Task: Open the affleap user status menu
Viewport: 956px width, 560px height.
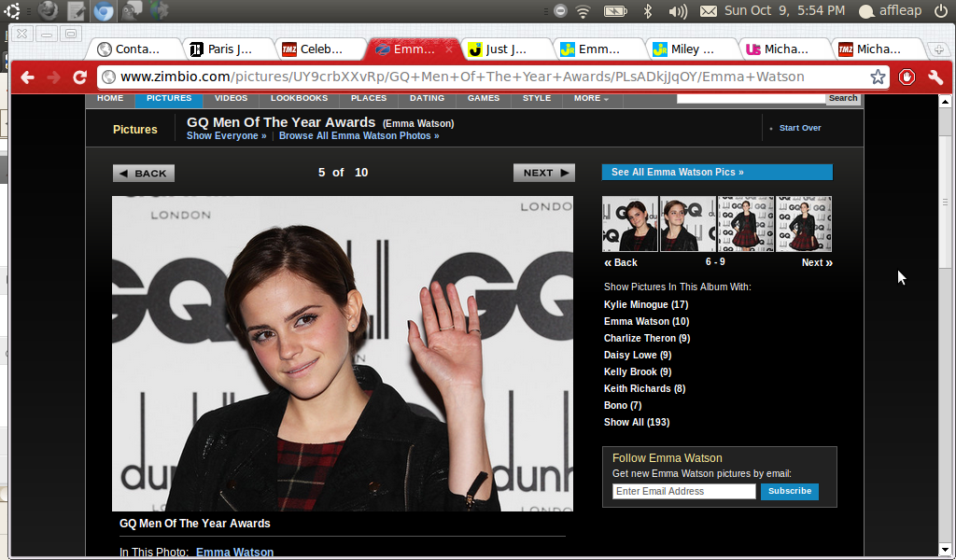Action: click(x=890, y=11)
